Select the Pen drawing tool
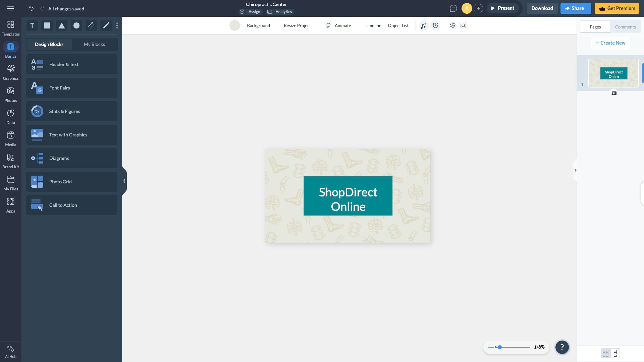 tap(106, 25)
